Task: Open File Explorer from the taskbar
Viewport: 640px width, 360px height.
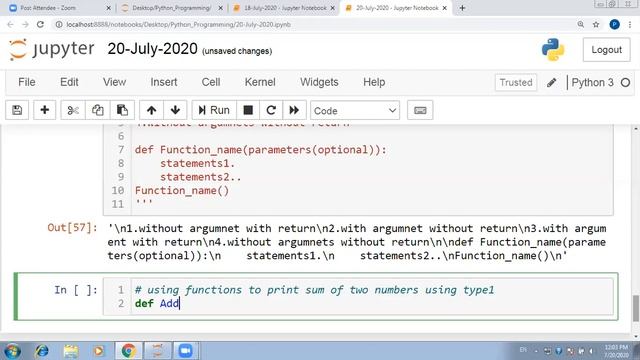Action: click(x=71, y=351)
